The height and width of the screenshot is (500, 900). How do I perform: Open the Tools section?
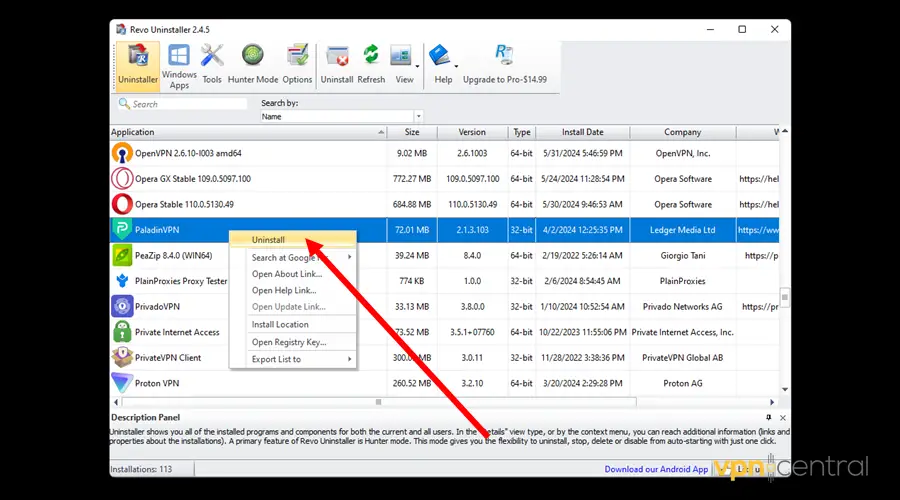(x=212, y=65)
